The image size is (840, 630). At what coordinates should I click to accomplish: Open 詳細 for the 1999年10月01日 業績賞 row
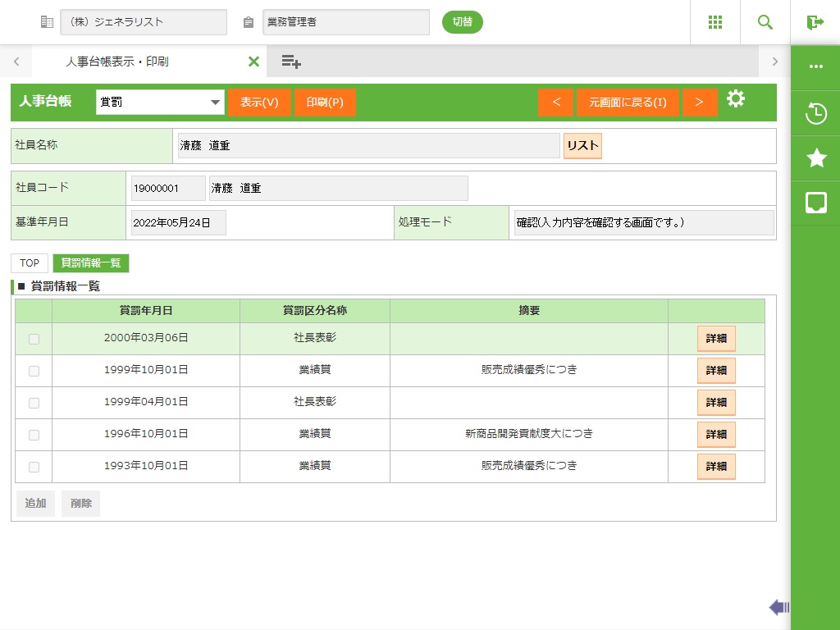click(x=716, y=371)
